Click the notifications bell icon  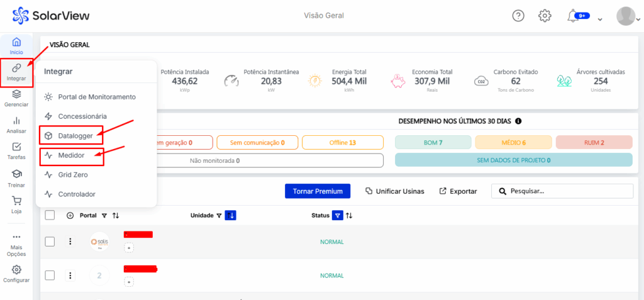pos(573,16)
